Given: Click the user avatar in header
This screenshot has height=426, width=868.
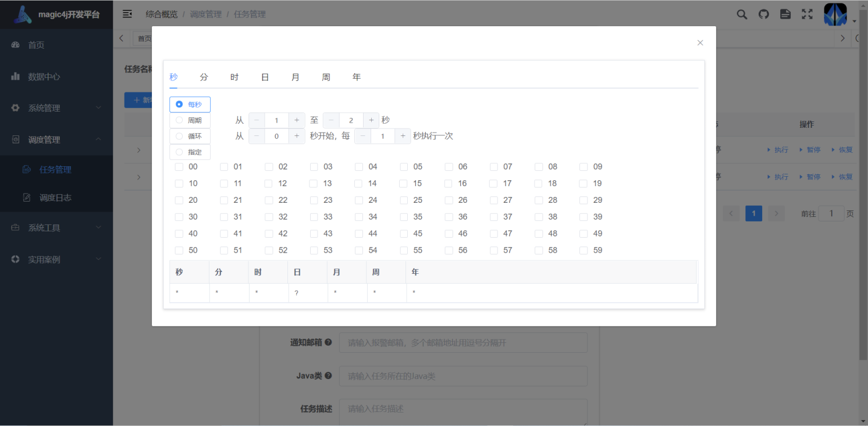Looking at the screenshot, I should (835, 15).
